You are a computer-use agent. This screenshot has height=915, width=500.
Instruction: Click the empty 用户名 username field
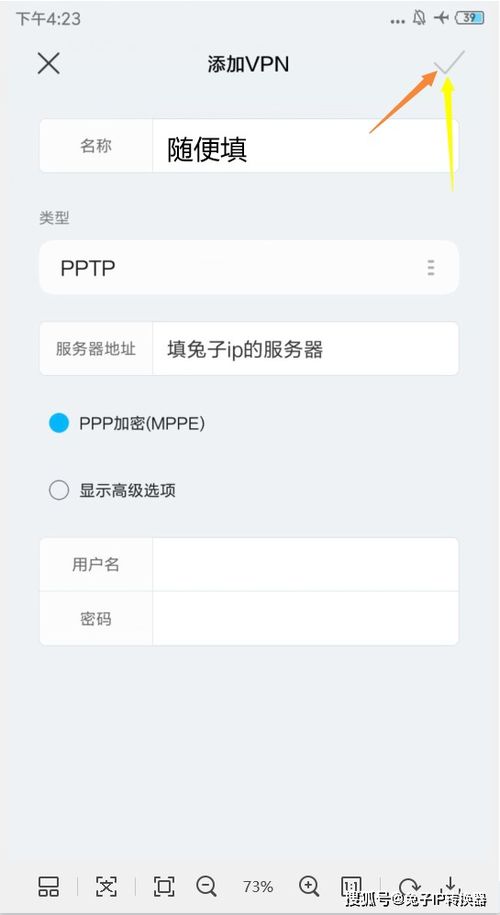(306, 564)
